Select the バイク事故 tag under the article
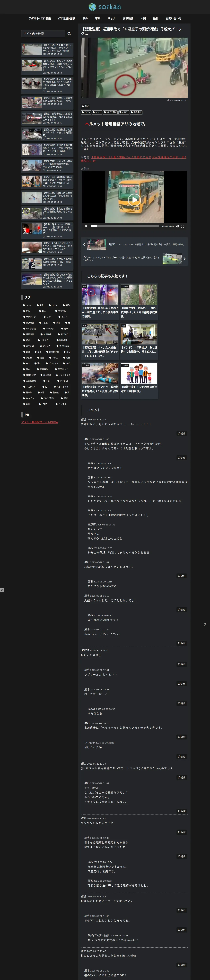Screen dimensions: 210x980 click(111, 112)
